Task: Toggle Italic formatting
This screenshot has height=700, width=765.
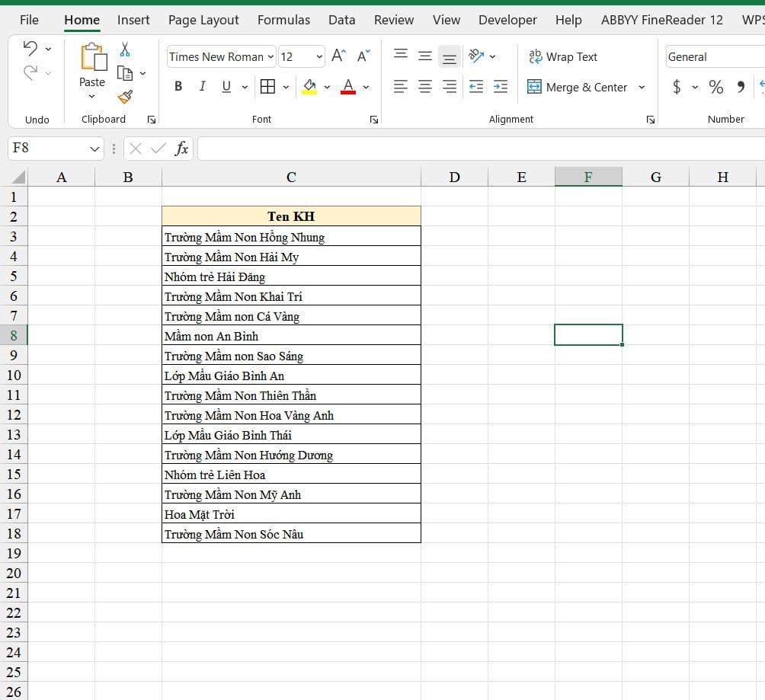Action: (202, 87)
